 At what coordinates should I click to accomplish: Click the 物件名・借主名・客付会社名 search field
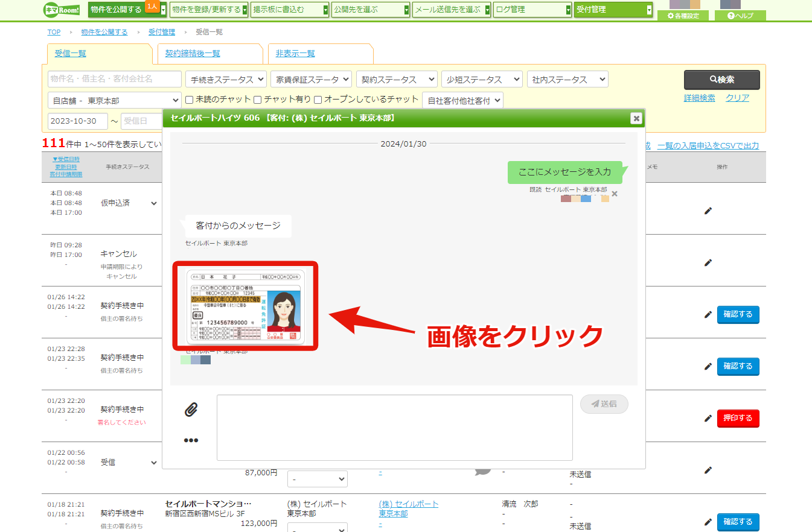coord(115,79)
